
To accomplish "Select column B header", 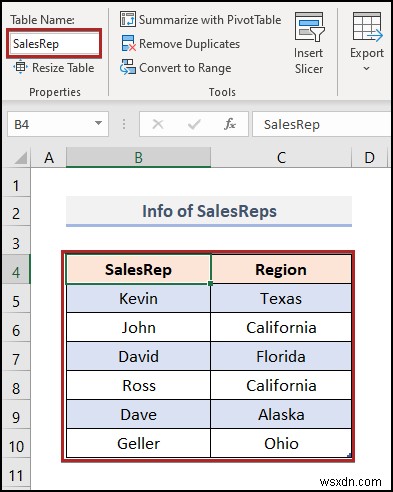I will pyautogui.click(x=138, y=157).
